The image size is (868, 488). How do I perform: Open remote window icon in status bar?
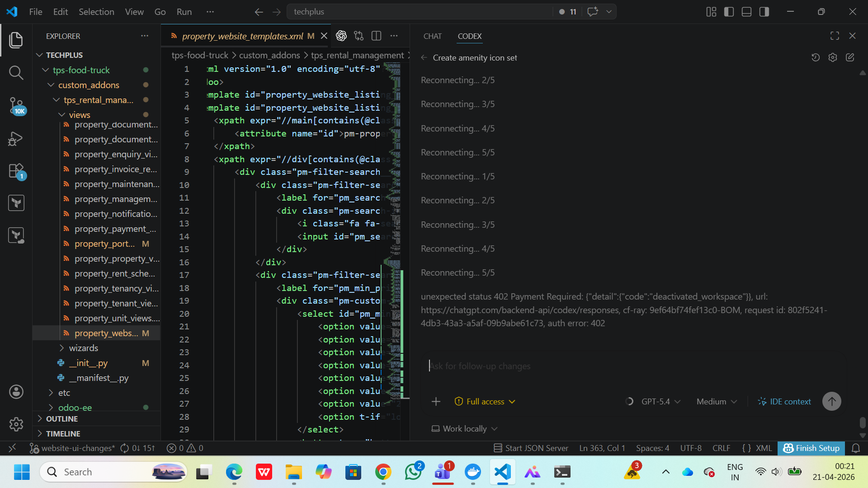[12, 448]
